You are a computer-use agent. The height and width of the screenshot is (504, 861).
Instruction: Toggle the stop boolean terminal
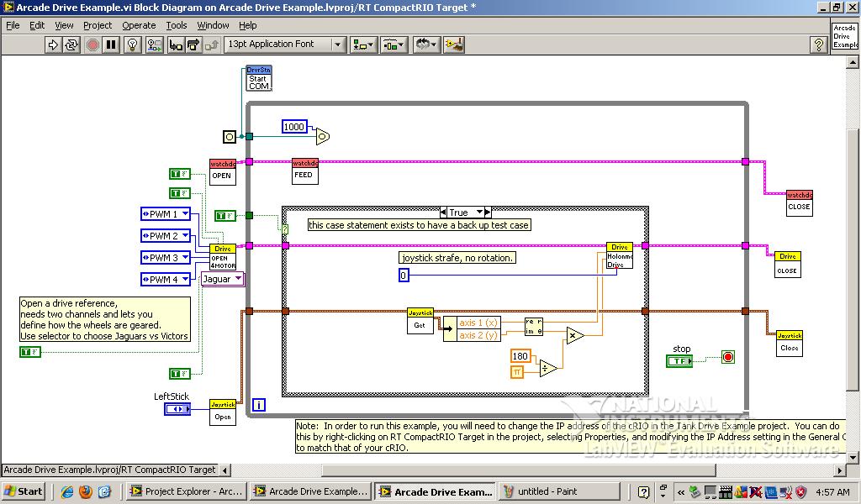point(679,361)
